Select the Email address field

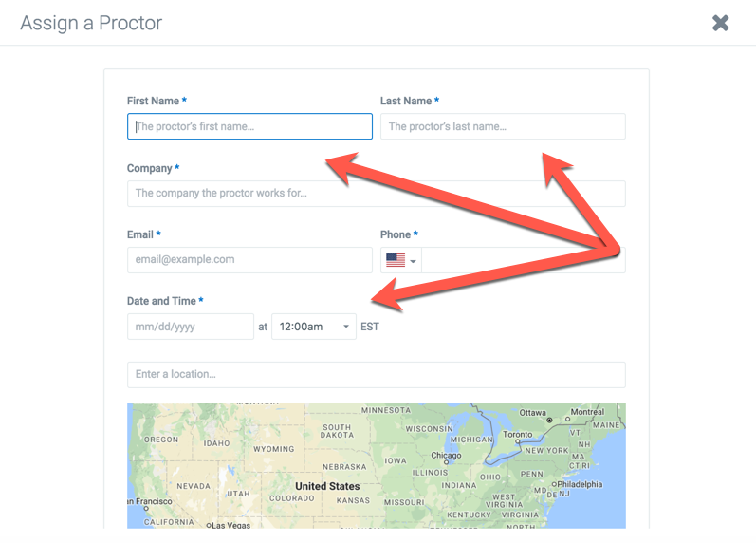(x=249, y=260)
